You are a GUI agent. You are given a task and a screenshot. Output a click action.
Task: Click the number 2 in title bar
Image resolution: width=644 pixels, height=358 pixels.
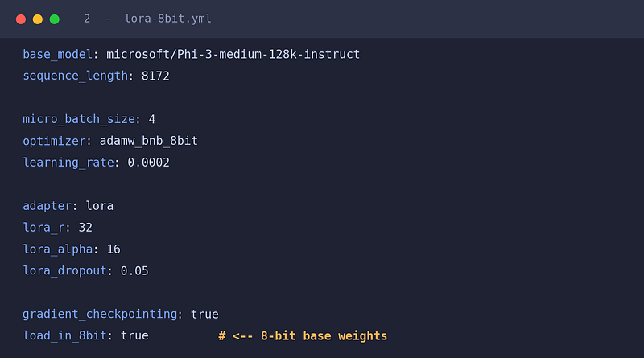pos(87,19)
